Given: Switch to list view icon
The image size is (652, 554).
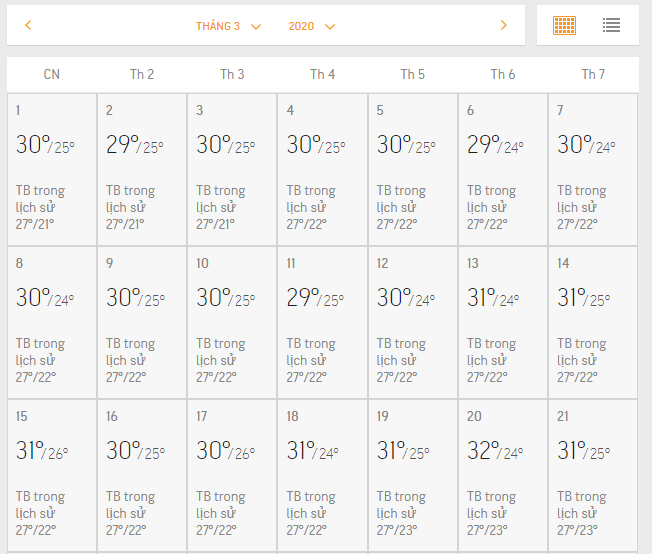Looking at the screenshot, I should point(611,25).
